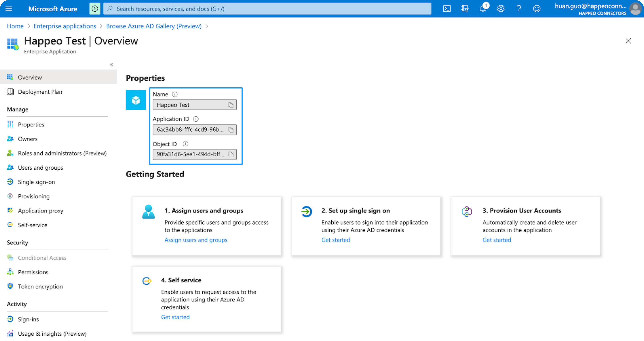Open the feedback smiley icon
The width and height of the screenshot is (644, 341).
(x=537, y=9)
